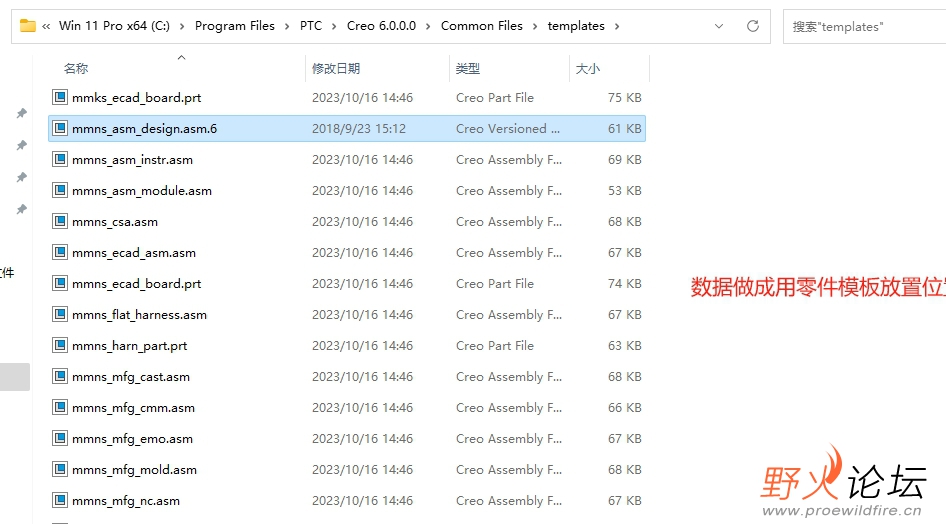The width and height of the screenshot is (946, 527).
Task: Select file name mmns_mfg_emo.asm
Action: 132,439
